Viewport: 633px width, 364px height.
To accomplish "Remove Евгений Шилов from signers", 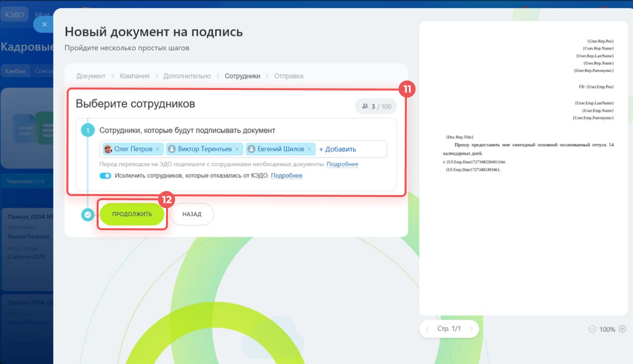I will tap(309, 149).
